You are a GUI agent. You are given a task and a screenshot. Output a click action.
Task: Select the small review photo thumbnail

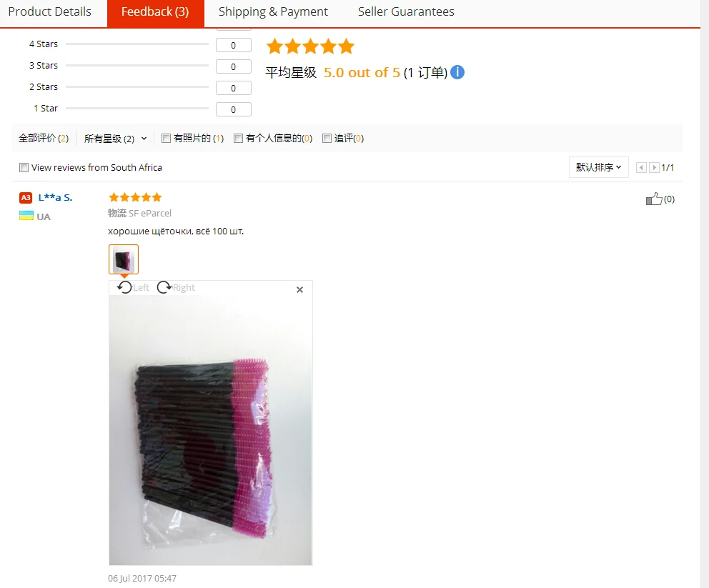tap(124, 259)
